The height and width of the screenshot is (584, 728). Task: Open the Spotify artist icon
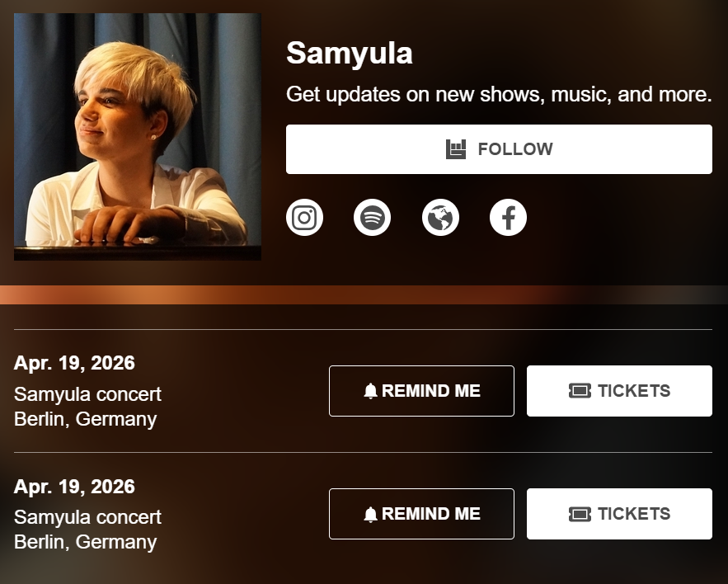[x=372, y=218]
